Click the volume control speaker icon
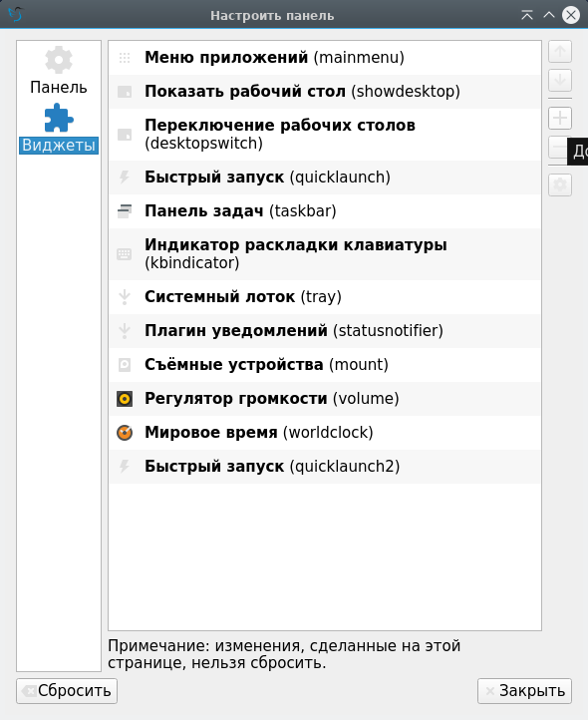This screenshot has width=588, height=720. pos(125,399)
